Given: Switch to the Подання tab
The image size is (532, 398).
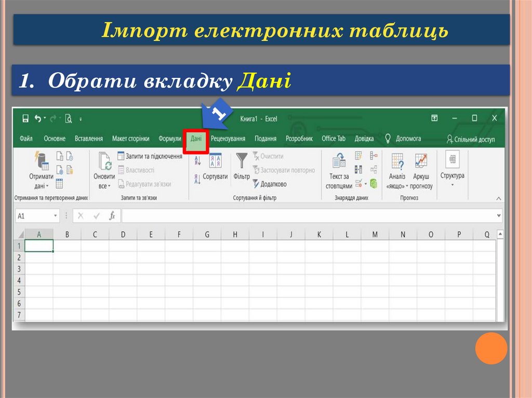Looking at the screenshot, I should pyautogui.click(x=265, y=139).
